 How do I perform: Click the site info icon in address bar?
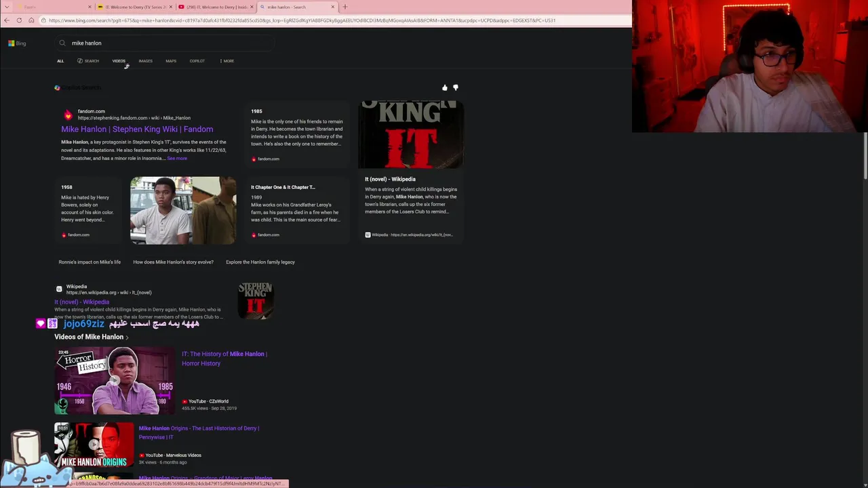43,20
